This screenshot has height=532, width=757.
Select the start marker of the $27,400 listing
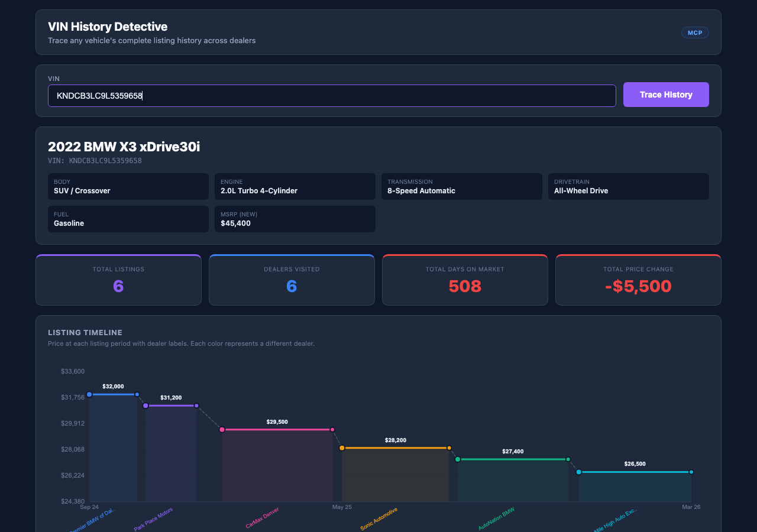458,459
